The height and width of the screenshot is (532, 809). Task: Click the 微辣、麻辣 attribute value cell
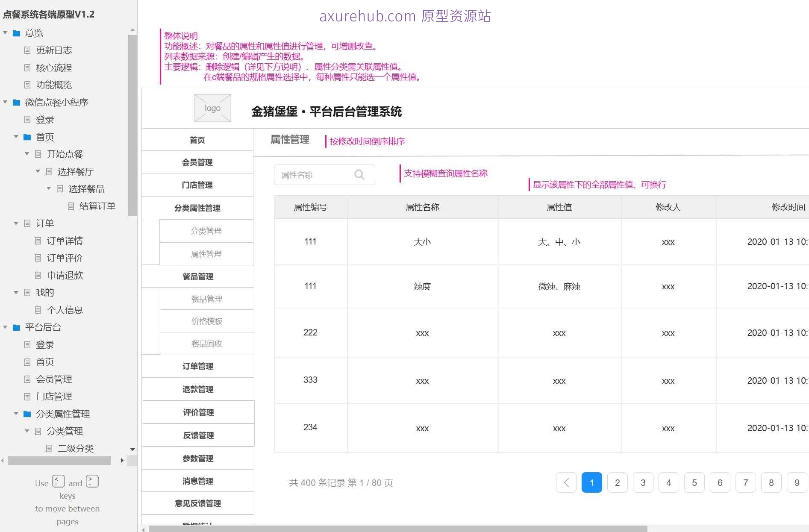click(559, 286)
